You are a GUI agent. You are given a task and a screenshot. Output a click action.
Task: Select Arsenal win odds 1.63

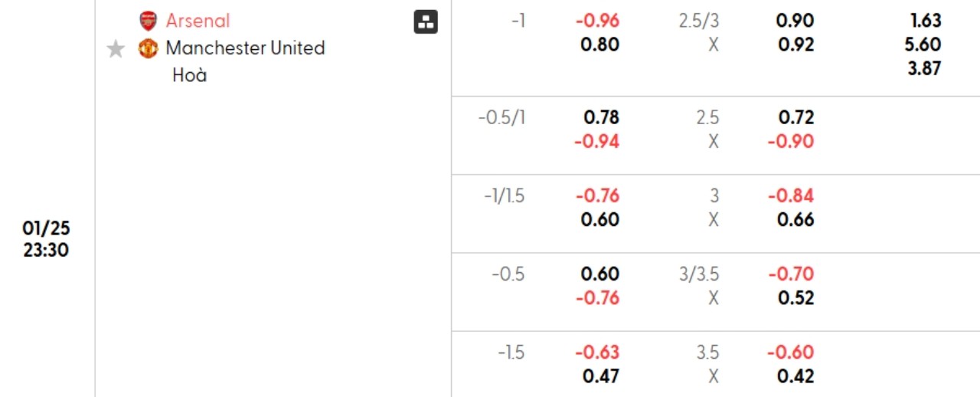[923, 21]
